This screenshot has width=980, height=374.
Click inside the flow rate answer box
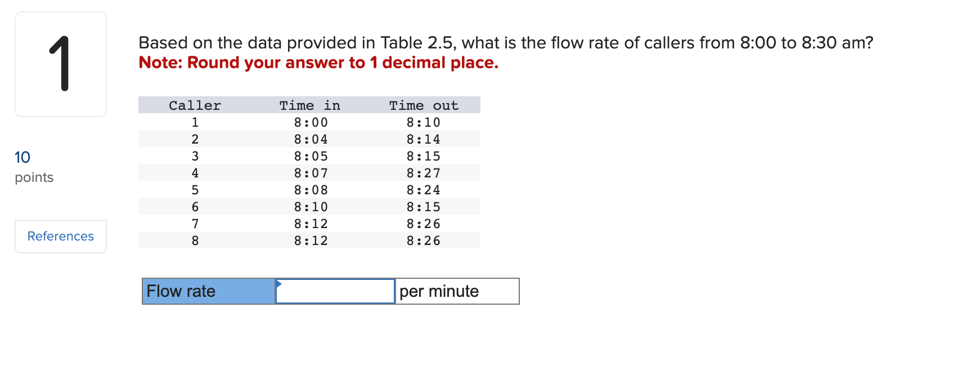coord(335,291)
